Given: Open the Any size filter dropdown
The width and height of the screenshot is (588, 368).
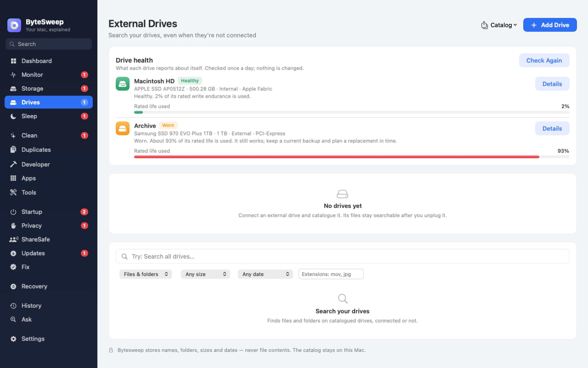Looking at the screenshot, I should pyautogui.click(x=206, y=274).
